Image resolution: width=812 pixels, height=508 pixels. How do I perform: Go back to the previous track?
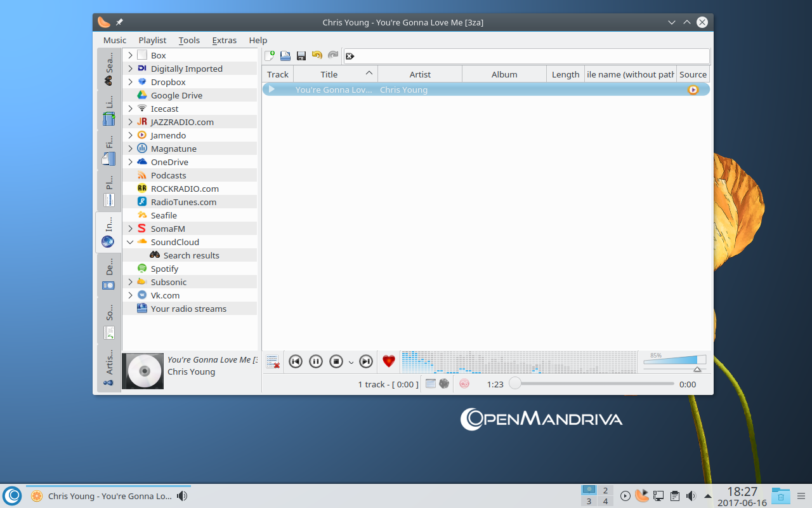(296, 361)
